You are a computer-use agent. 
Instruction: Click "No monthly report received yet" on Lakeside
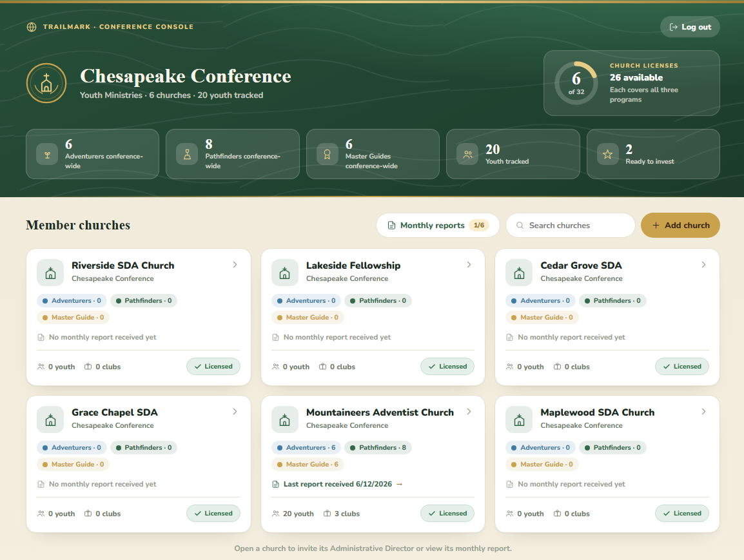point(337,337)
